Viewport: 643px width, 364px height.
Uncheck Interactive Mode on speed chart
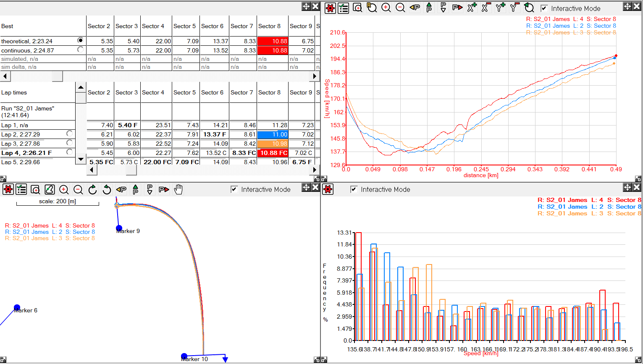(x=544, y=8)
